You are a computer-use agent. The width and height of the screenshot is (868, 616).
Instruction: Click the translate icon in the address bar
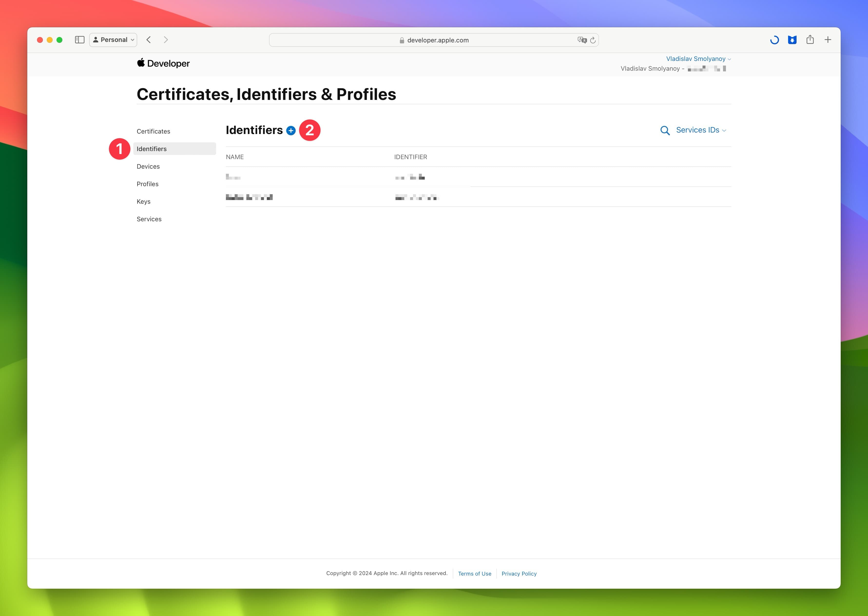tap(582, 40)
